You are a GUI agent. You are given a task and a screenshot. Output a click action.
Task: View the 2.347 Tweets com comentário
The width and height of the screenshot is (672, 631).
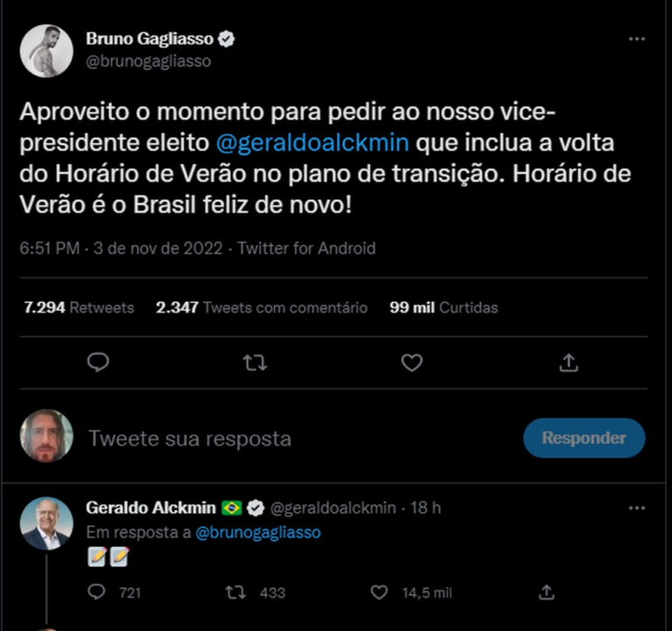pyautogui.click(x=261, y=308)
